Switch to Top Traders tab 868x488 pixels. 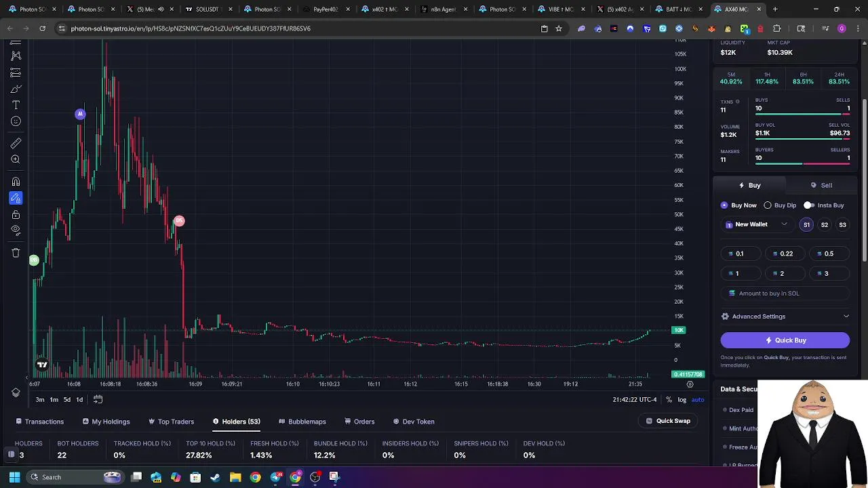coord(171,422)
